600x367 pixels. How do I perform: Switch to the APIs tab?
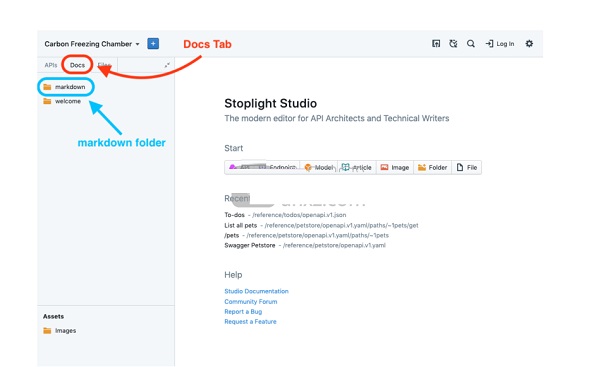(x=51, y=65)
